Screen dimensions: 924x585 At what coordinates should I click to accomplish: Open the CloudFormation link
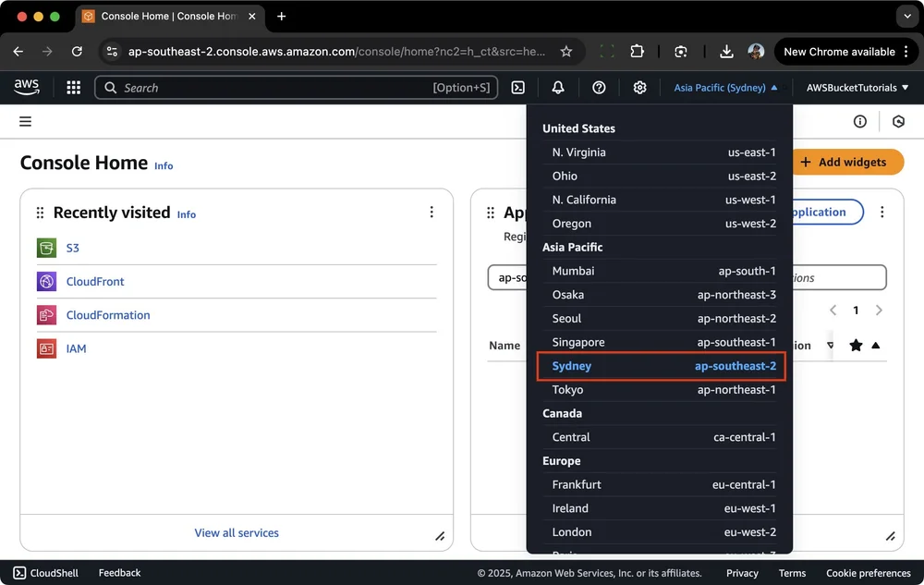pos(108,315)
